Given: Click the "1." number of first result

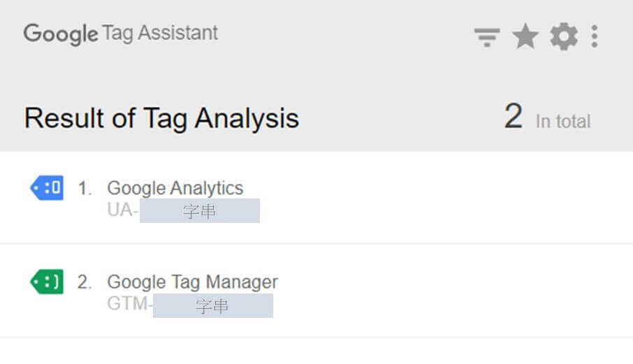Looking at the screenshot, I should (85, 189).
